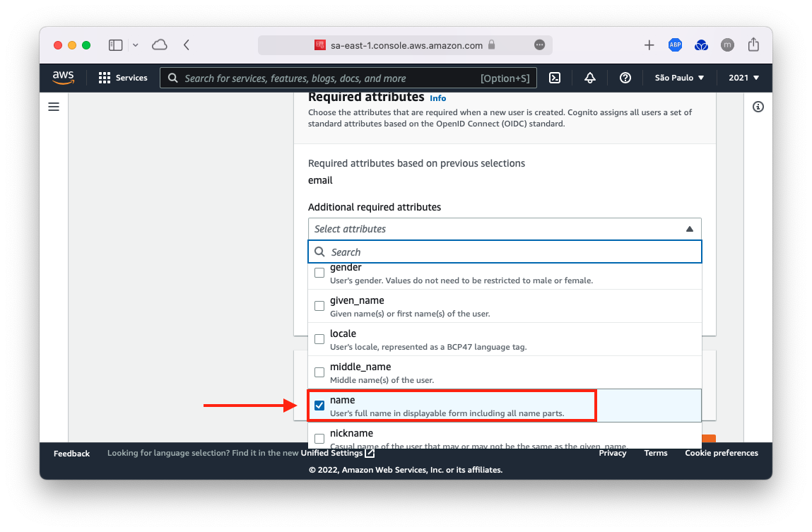Image resolution: width=812 pixels, height=532 pixels.
Task: Check the gender attribute checkbox
Action: [x=319, y=273]
